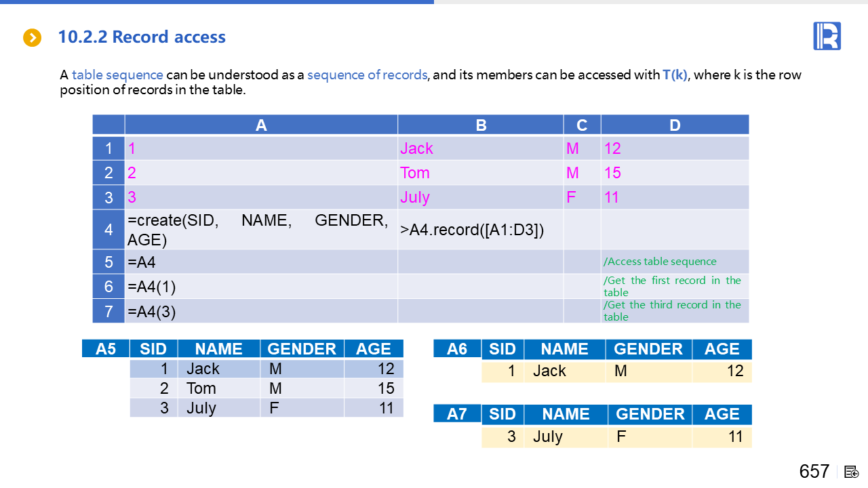
Task: Select column A header in the code grid
Action: click(261, 125)
